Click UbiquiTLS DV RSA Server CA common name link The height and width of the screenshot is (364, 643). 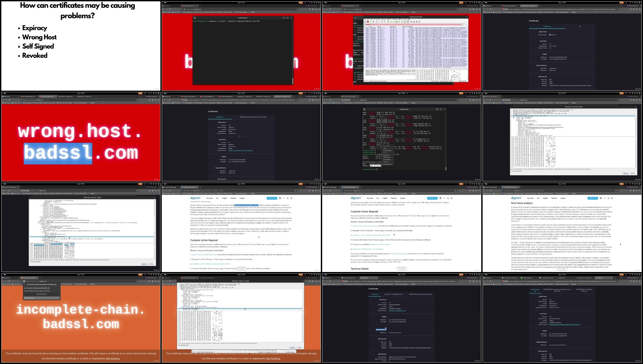tap(397, 311)
